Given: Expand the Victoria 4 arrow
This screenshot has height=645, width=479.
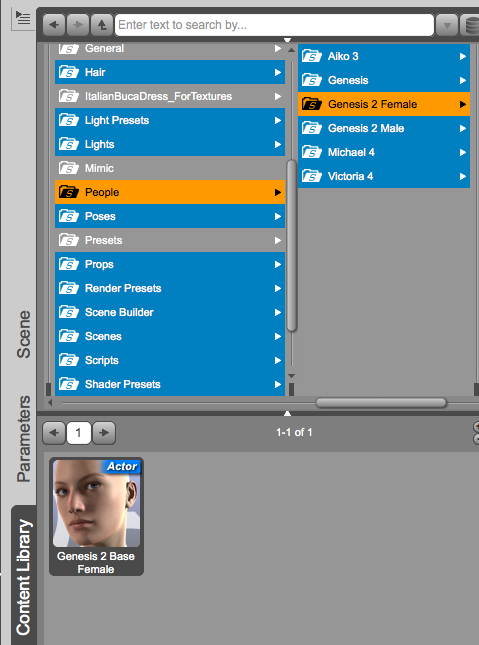Looking at the screenshot, I should pos(463,176).
